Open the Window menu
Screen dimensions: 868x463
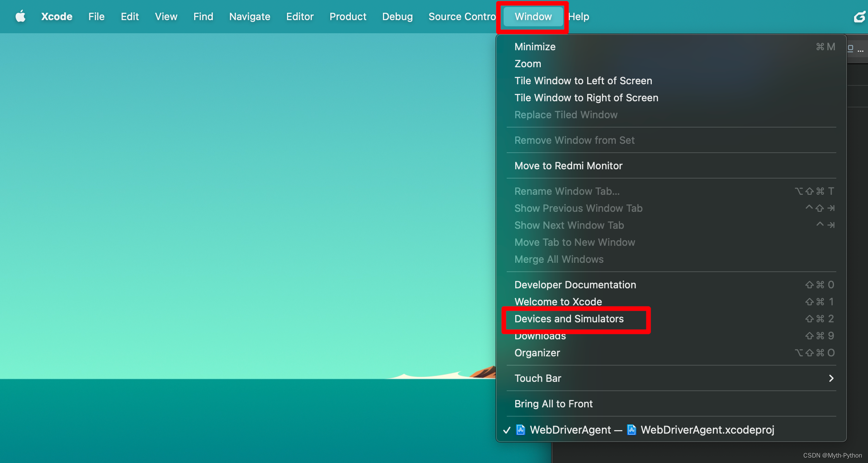pos(533,17)
